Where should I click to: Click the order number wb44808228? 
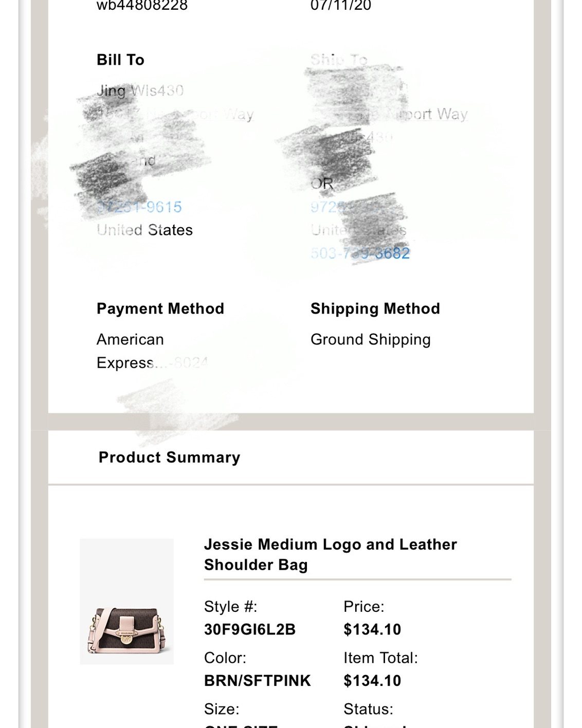pyautogui.click(x=142, y=6)
